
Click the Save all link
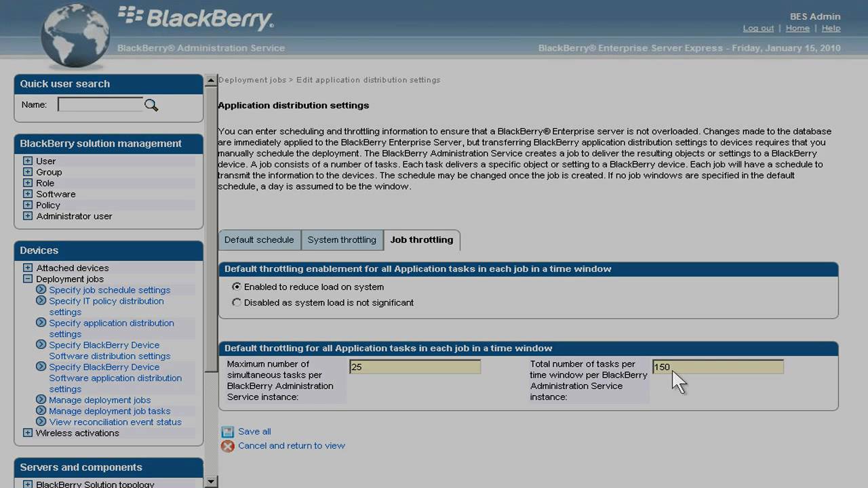[x=254, y=432]
